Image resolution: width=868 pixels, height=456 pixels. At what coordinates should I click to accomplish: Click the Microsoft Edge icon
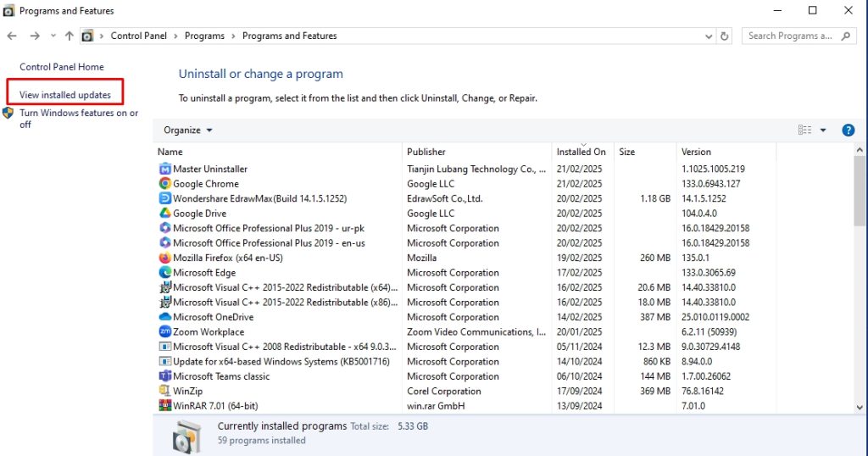(x=165, y=272)
